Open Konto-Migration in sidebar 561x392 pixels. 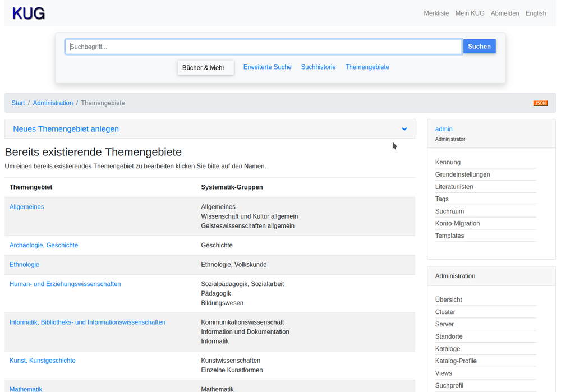coord(457,224)
